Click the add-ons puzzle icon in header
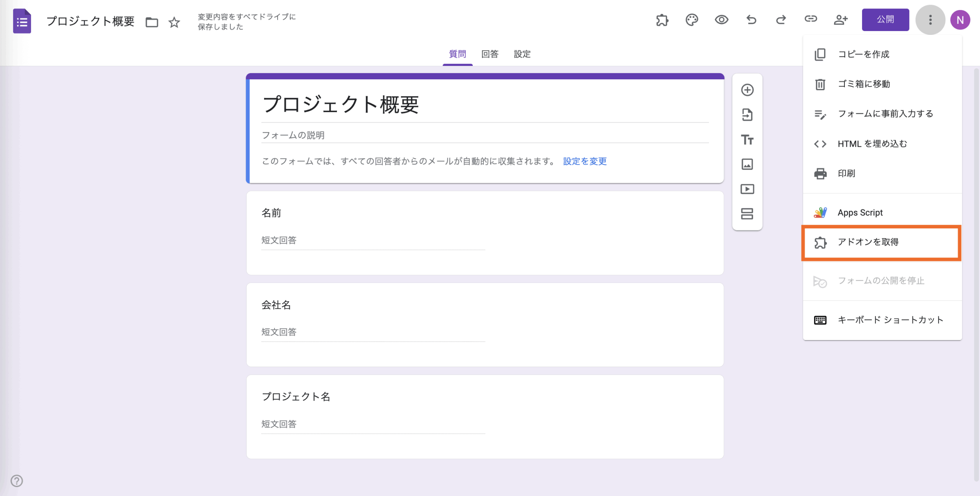The image size is (980, 496). (662, 20)
